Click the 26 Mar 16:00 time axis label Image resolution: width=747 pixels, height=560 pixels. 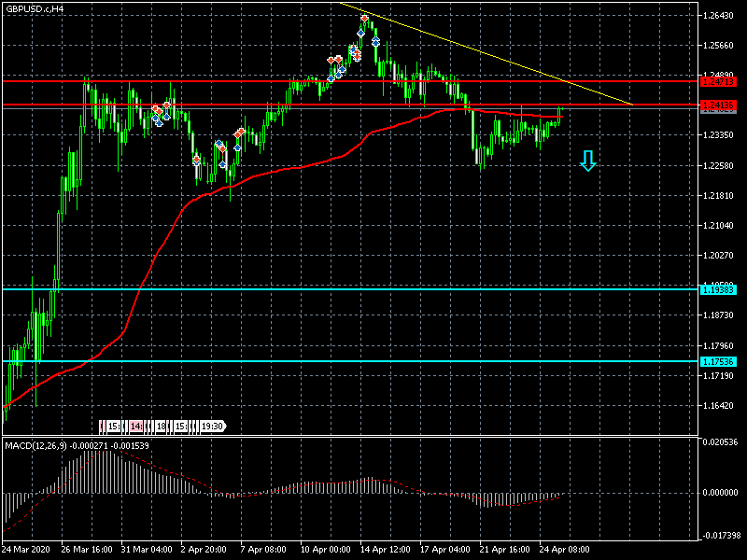pos(87,549)
